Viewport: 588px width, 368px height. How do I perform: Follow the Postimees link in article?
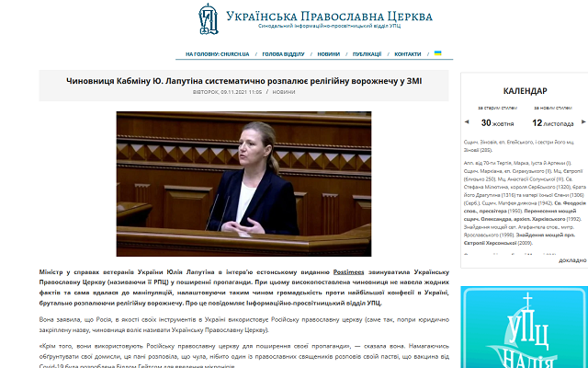pos(348,272)
